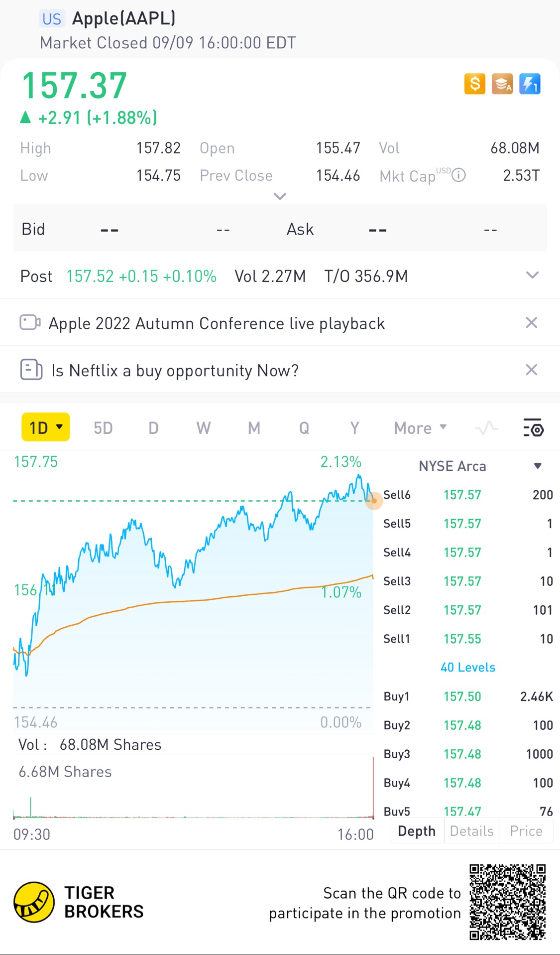
Task: Dismiss Apple Autumn Conference banner
Action: pyautogui.click(x=531, y=323)
